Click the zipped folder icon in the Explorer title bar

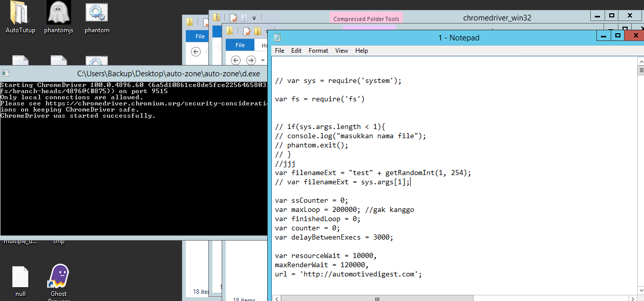[x=216, y=17]
